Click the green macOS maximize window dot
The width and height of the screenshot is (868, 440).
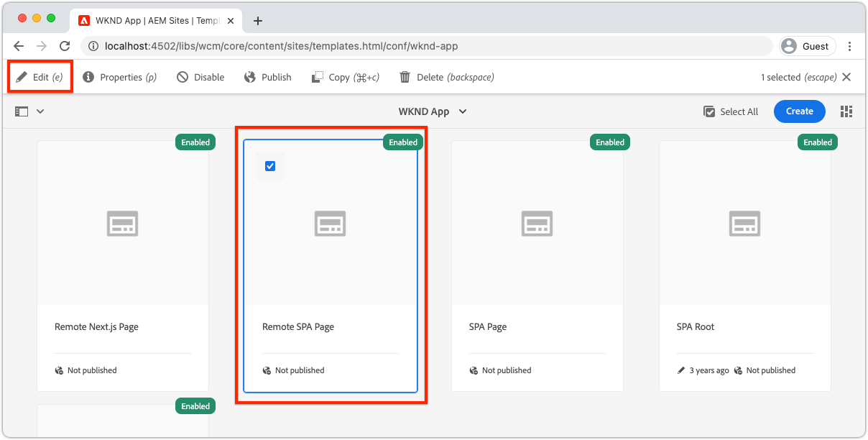(x=51, y=18)
